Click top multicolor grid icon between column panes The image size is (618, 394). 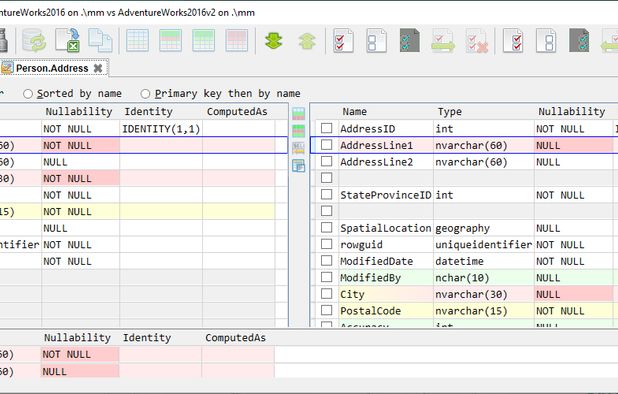pos(299,114)
